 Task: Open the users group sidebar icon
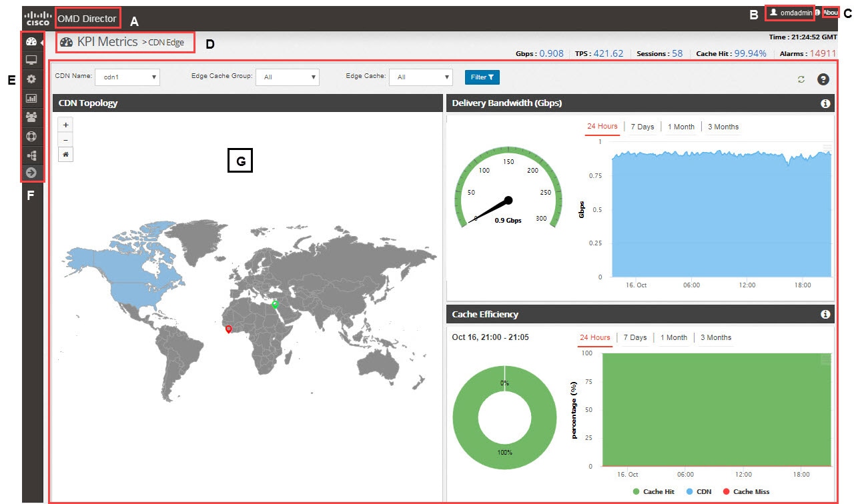(31, 117)
